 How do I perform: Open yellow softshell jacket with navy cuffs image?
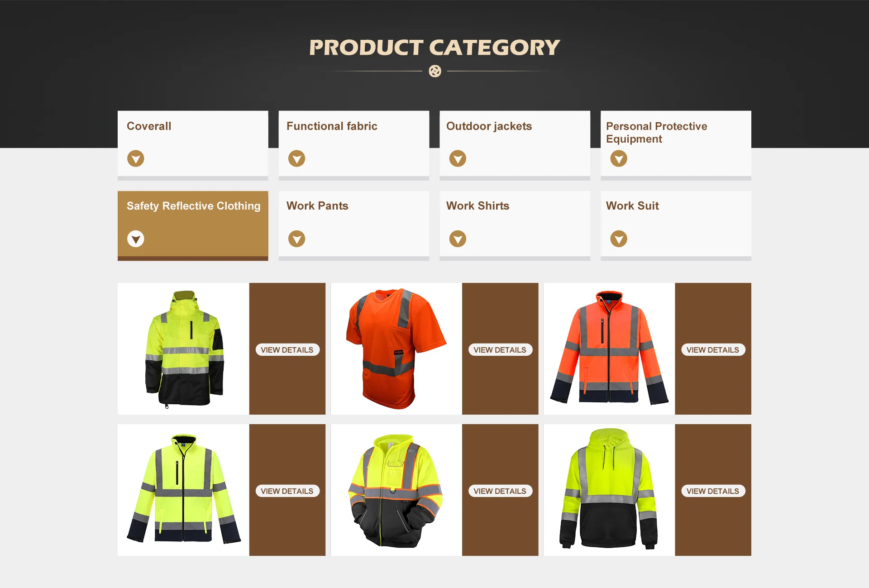[183, 490]
